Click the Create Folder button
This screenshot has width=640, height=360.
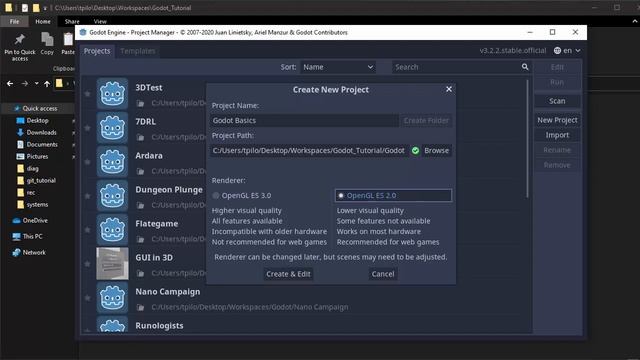pyautogui.click(x=426, y=120)
